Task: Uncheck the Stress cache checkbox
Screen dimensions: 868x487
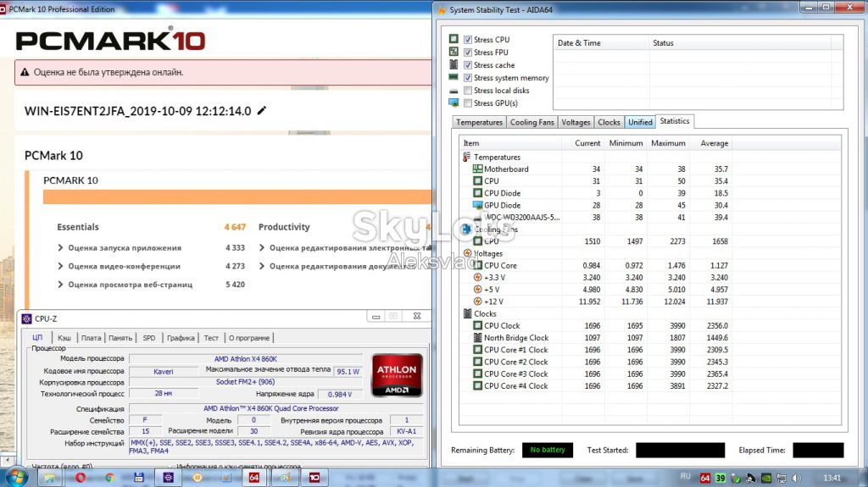Action: pyautogui.click(x=468, y=64)
